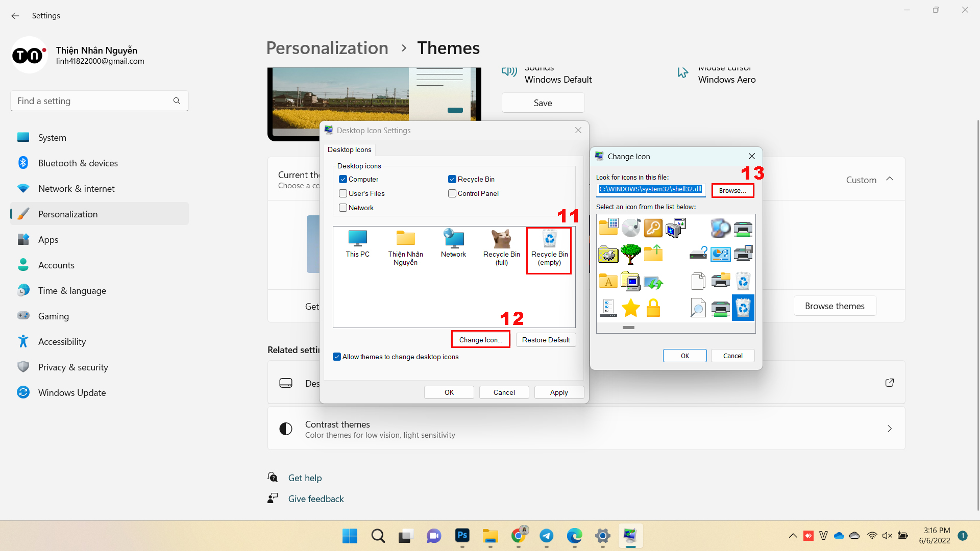The height and width of the screenshot is (551, 980).
Task: Pick the gold padlock icon
Action: [x=653, y=308]
